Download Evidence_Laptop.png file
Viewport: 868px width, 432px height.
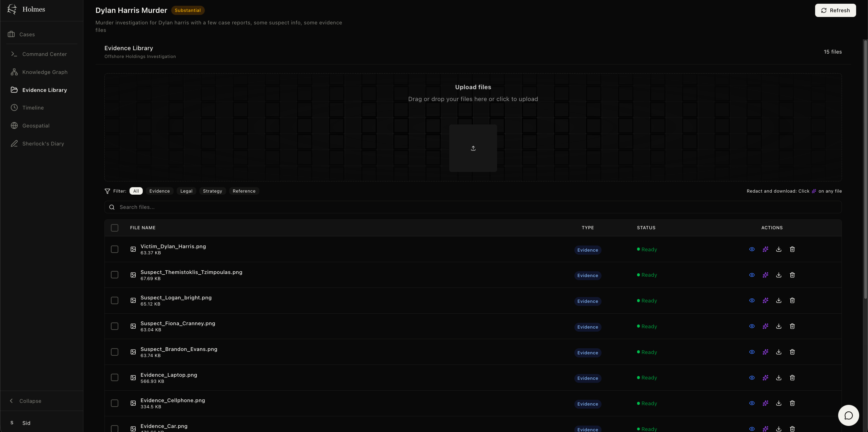point(779,377)
